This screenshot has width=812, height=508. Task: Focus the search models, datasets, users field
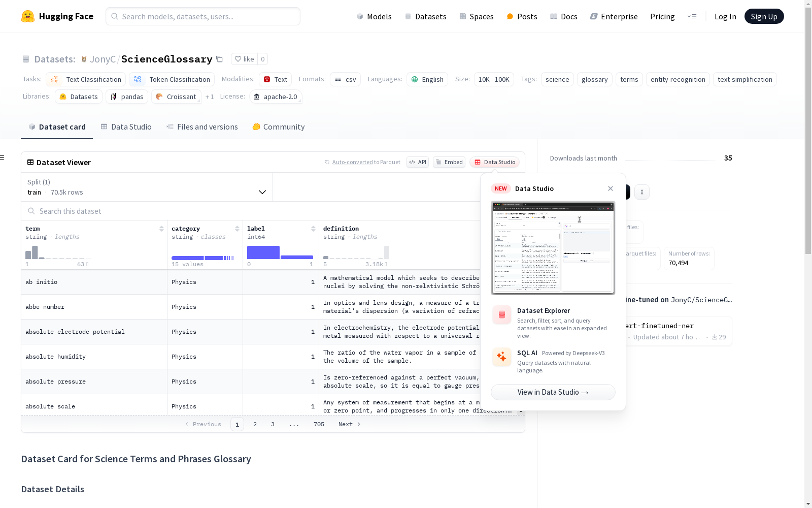pyautogui.click(x=203, y=16)
